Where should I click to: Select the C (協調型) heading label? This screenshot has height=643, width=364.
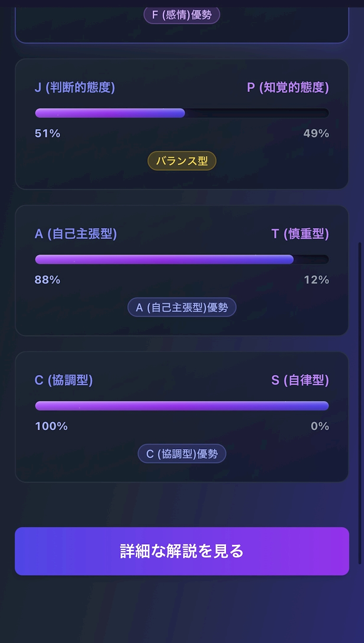click(64, 381)
